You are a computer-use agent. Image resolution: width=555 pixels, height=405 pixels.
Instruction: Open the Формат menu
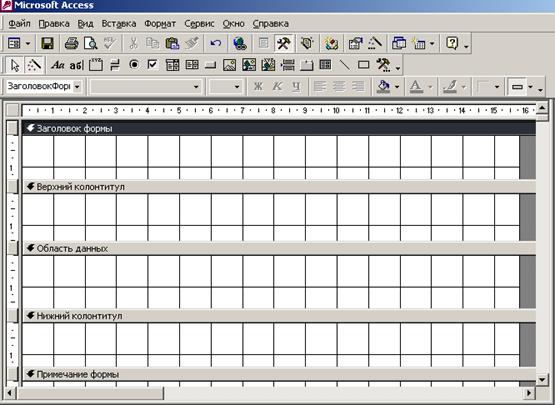click(160, 24)
